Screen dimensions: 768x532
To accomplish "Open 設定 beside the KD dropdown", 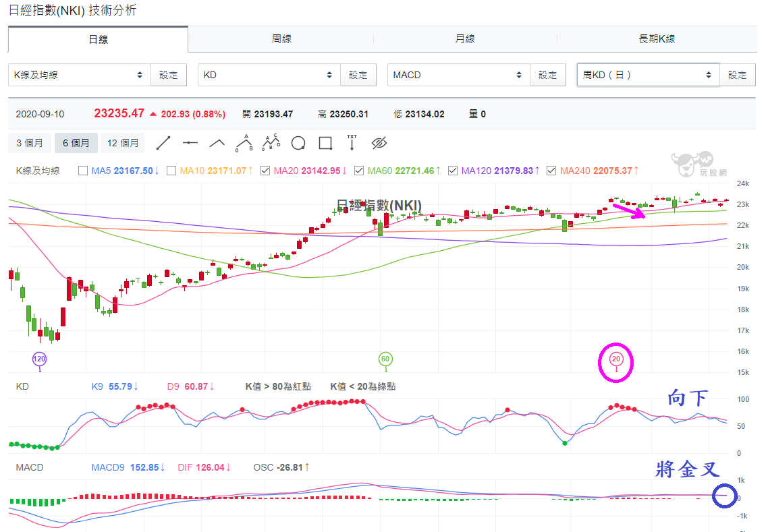I will tap(358, 75).
